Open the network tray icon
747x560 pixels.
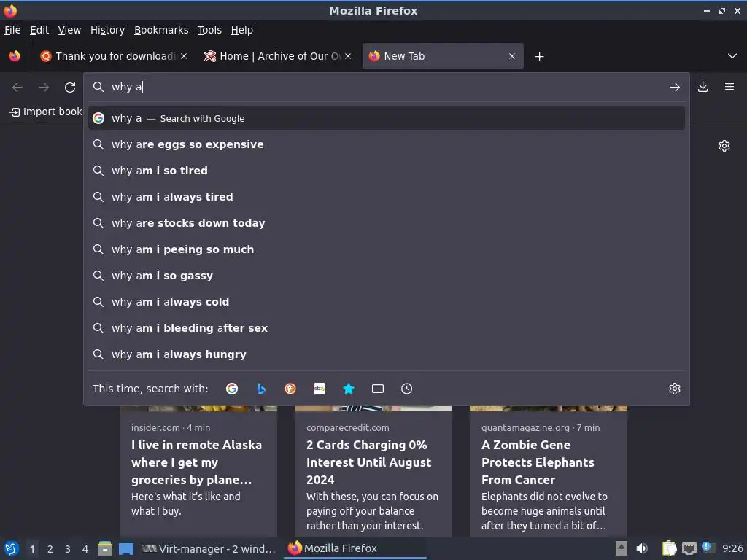coord(689,548)
